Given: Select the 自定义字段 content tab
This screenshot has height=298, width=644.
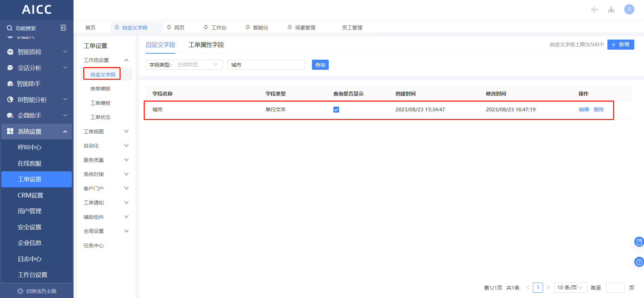Looking at the screenshot, I should (160, 45).
